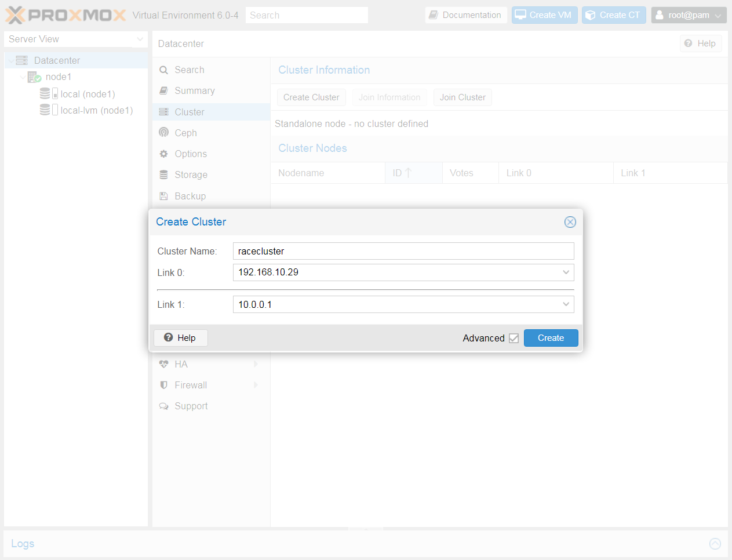Click the question mark icon in top-right Help
This screenshot has height=560, width=732.
coord(689,43)
